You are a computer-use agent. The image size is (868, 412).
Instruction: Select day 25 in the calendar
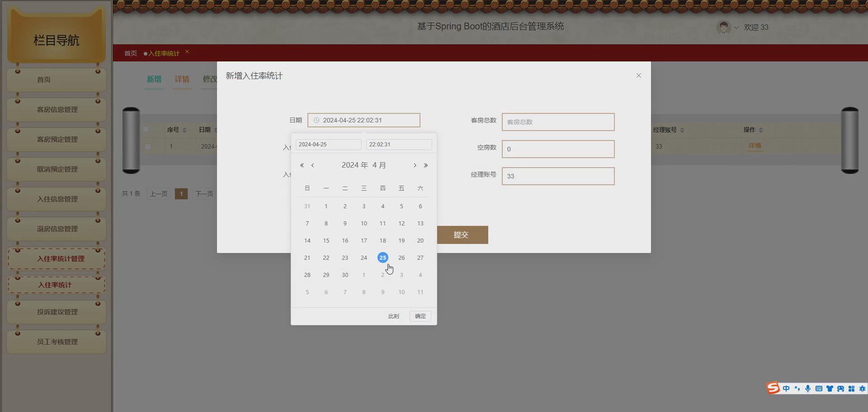[382, 257]
